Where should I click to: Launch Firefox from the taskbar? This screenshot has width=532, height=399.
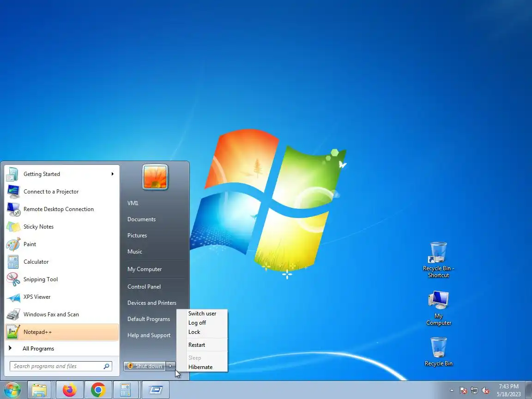tap(70, 390)
